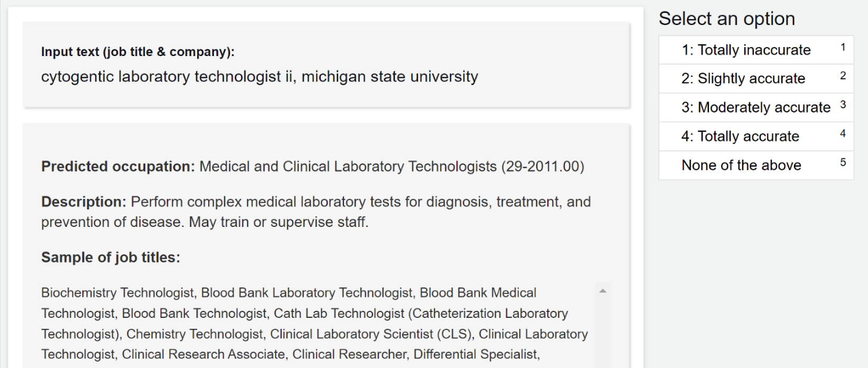Click the "Select an option" heading

(726, 19)
